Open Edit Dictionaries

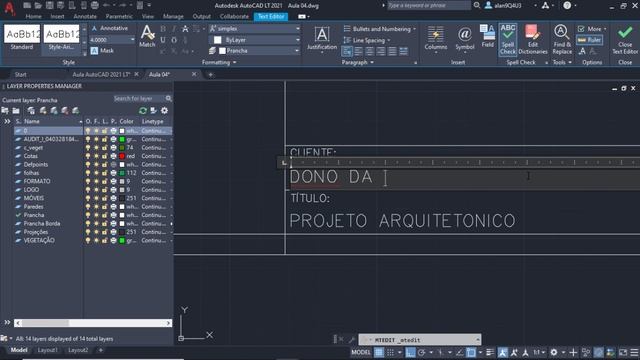tap(533, 39)
